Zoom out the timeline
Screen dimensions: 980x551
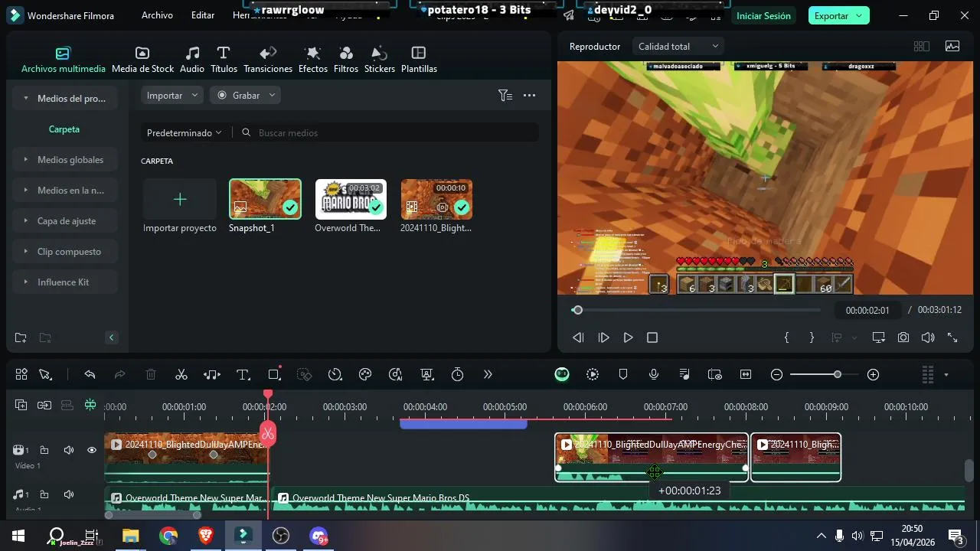(776, 374)
